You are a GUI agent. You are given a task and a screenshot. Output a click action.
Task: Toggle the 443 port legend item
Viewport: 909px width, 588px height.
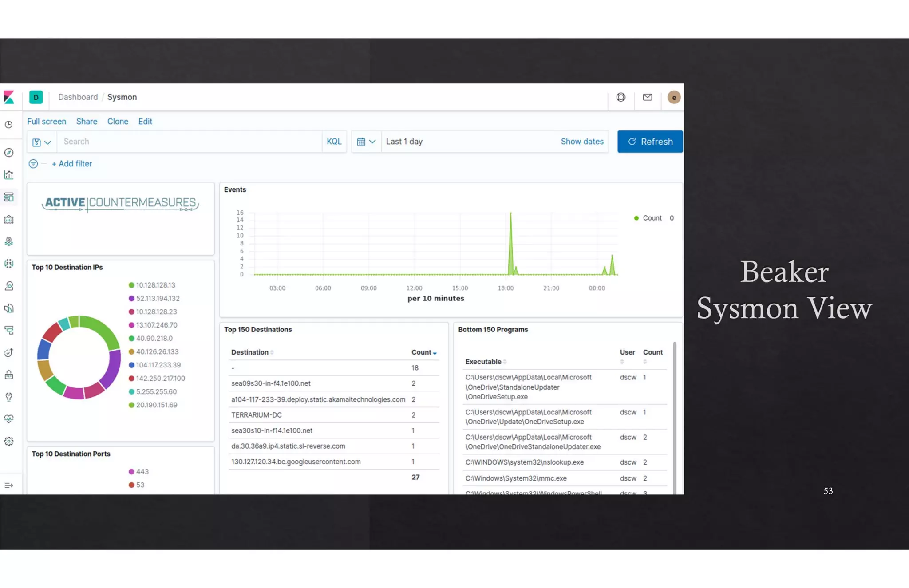142,471
